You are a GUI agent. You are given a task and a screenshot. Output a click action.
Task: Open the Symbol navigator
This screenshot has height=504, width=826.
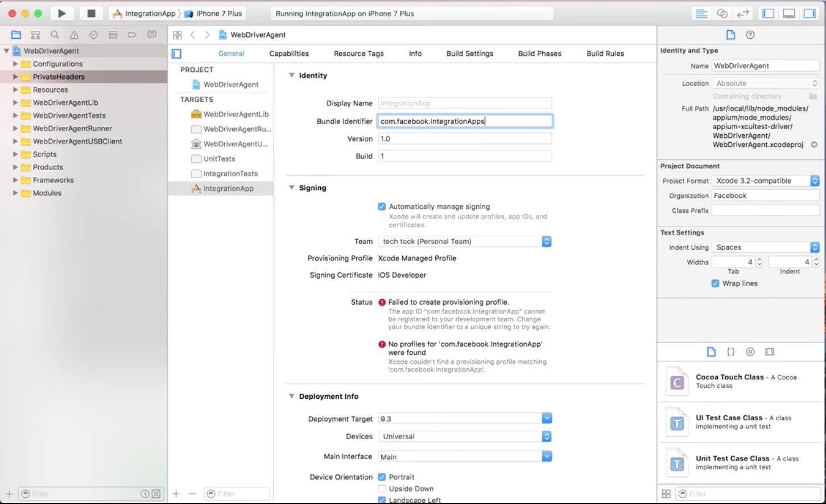(35, 35)
